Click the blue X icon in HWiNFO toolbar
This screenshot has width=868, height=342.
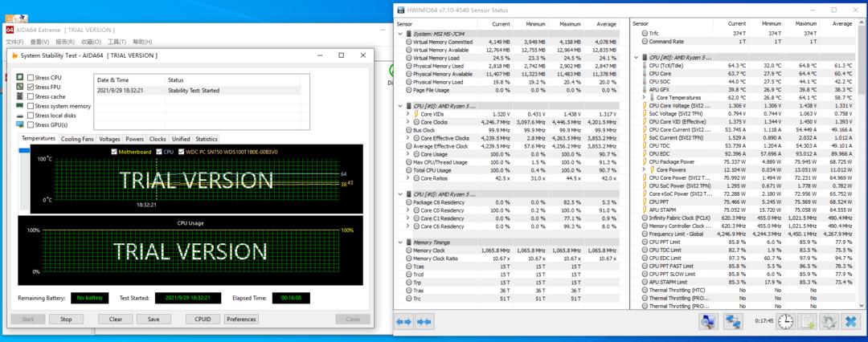(850, 321)
